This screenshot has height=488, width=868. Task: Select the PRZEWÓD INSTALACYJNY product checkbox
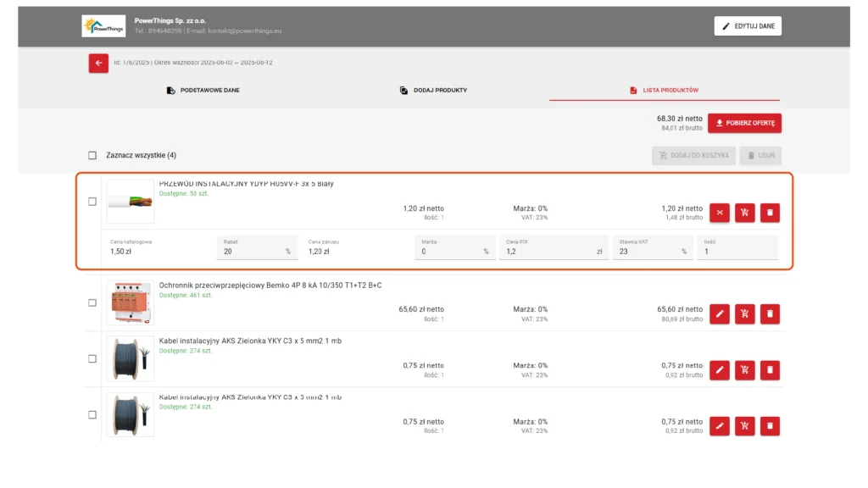[x=92, y=202]
